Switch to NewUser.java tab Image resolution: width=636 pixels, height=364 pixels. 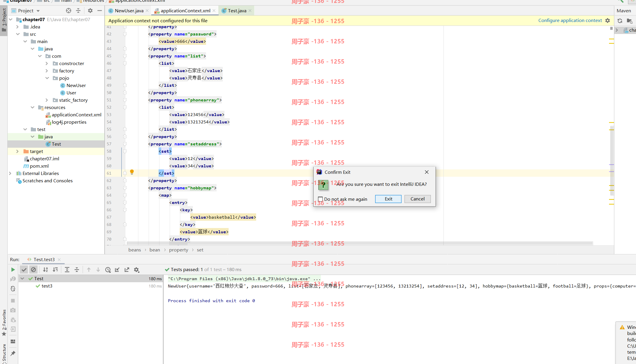coord(129,11)
